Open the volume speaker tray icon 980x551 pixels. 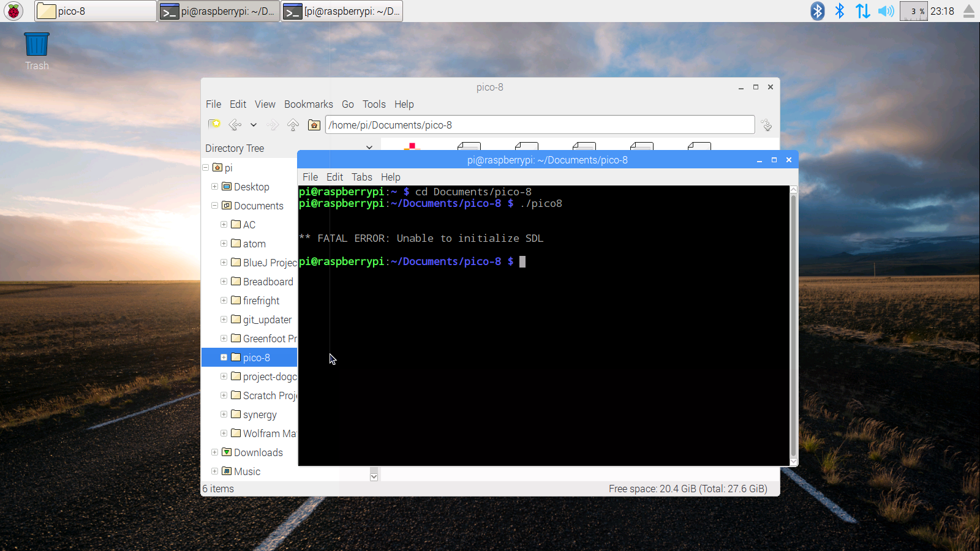coord(886,11)
